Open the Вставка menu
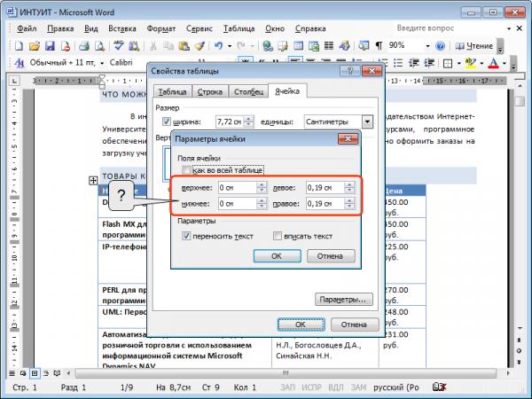The width and height of the screenshot is (532, 399). tap(122, 29)
